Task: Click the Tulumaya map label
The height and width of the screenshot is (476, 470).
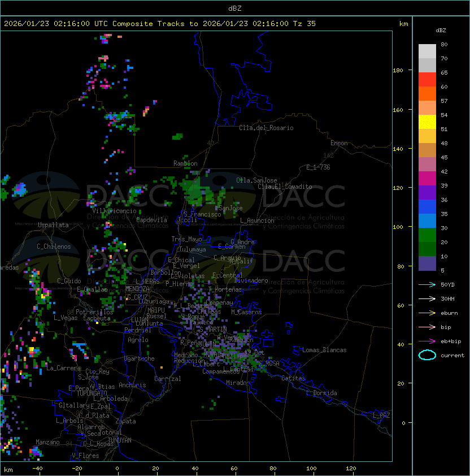Action: click(193, 249)
